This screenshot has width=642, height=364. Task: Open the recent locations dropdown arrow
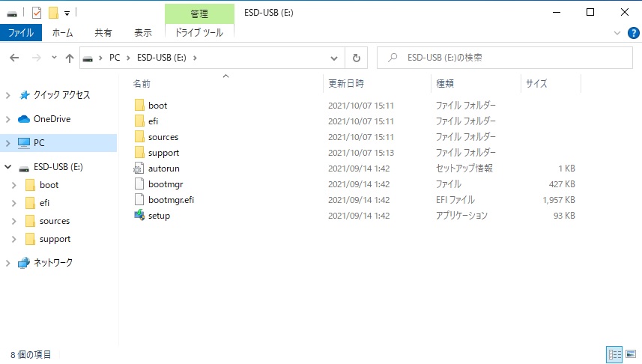click(x=54, y=58)
